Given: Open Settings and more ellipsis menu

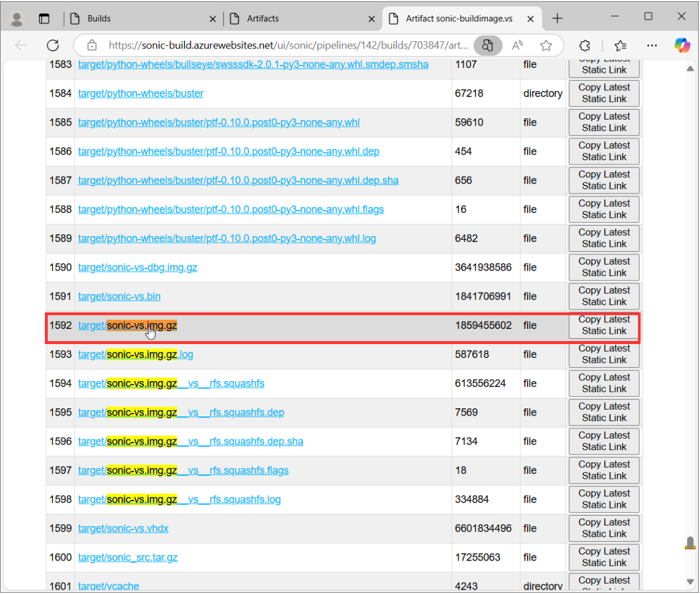Looking at the screenshot, I should click(x=652, y=46).
